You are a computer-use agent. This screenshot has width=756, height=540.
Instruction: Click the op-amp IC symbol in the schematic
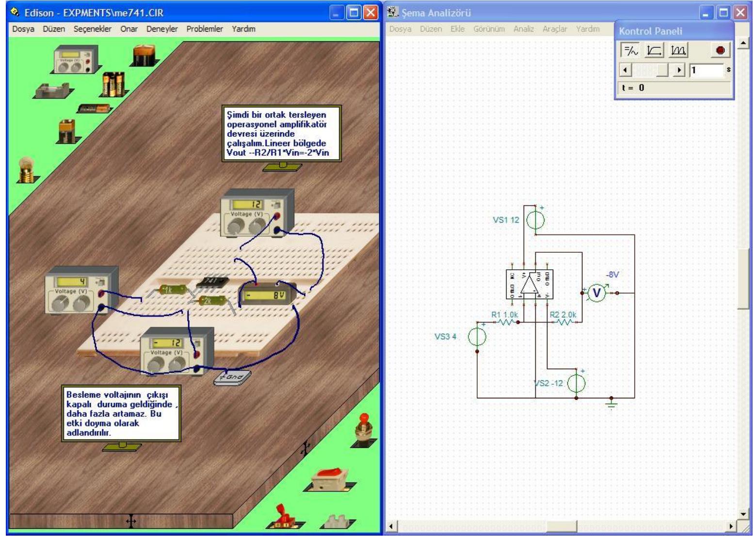(530, 284)
